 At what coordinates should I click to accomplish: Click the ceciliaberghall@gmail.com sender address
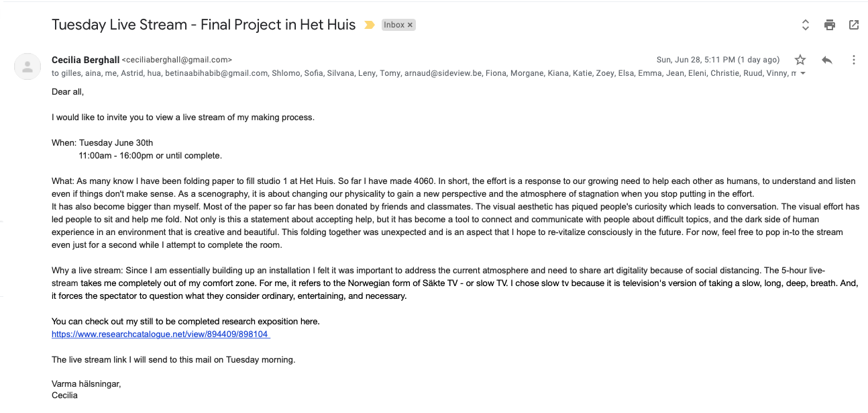tap(177, 60)
